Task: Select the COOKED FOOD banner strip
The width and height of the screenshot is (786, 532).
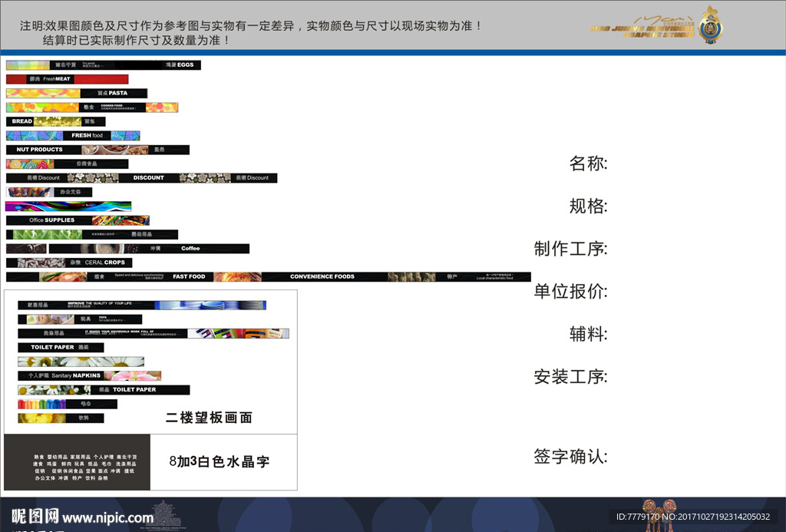Action: click(x=92, y=107)
